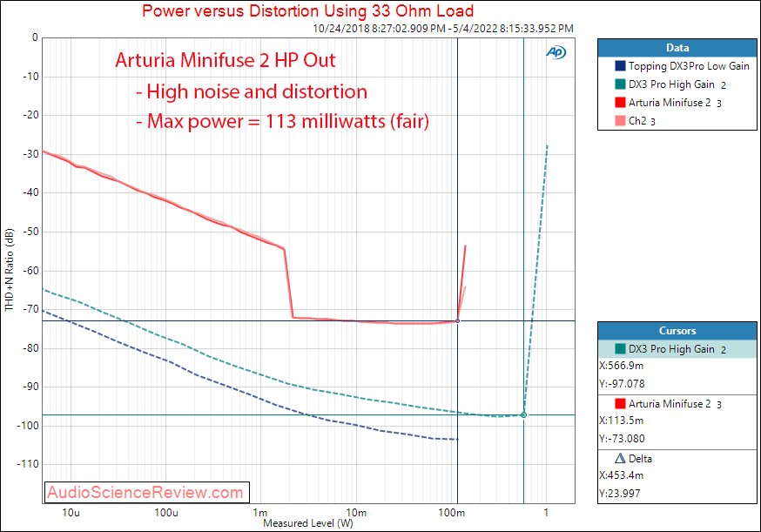
Task: Click the cursor X value '566.9m'
Action: pyautogui.click(x=622, y=366)
